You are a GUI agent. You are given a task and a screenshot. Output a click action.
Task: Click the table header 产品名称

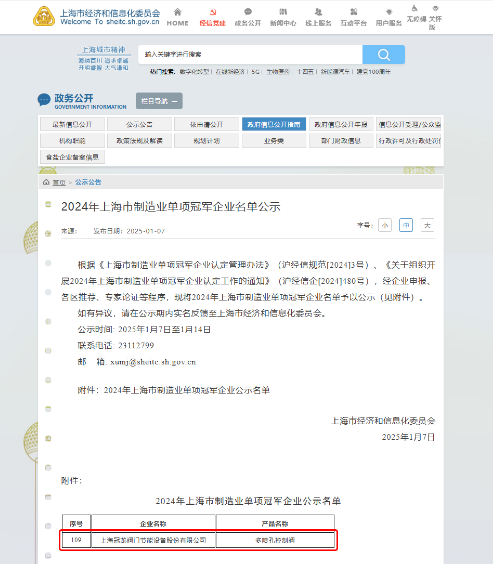coord(275,524)
